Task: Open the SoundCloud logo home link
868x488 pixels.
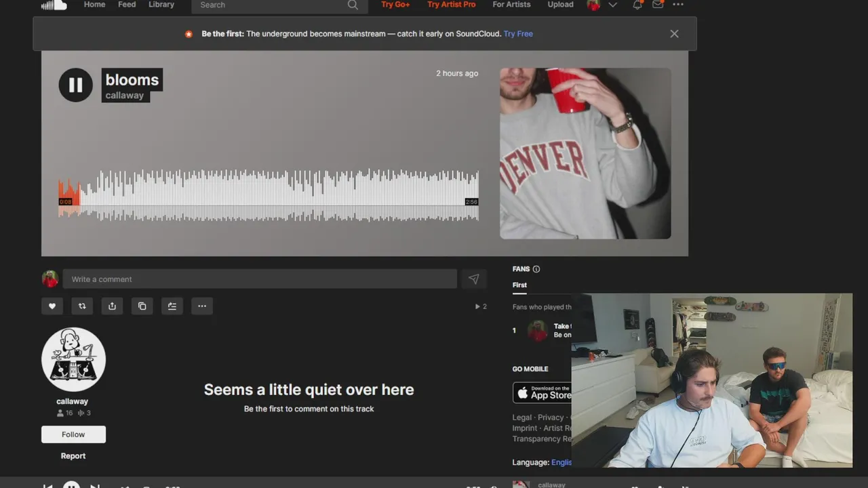Action: coord(54,5)
